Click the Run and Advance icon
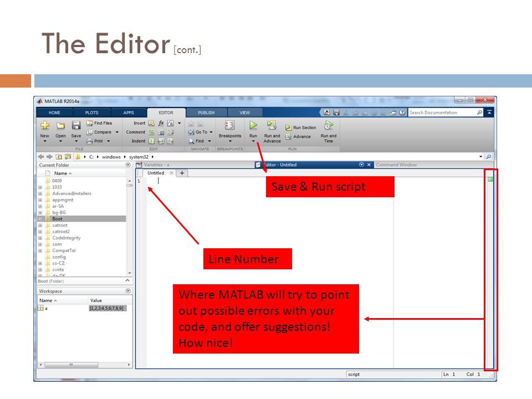Screen dimensions: 532x399 pos(272,125)
